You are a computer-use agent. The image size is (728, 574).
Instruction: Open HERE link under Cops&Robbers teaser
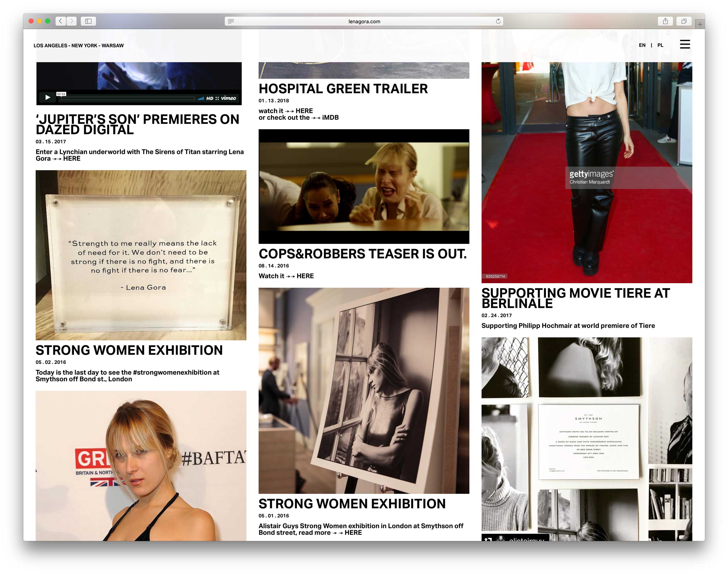pyautogui.click(x=305, y=276)
